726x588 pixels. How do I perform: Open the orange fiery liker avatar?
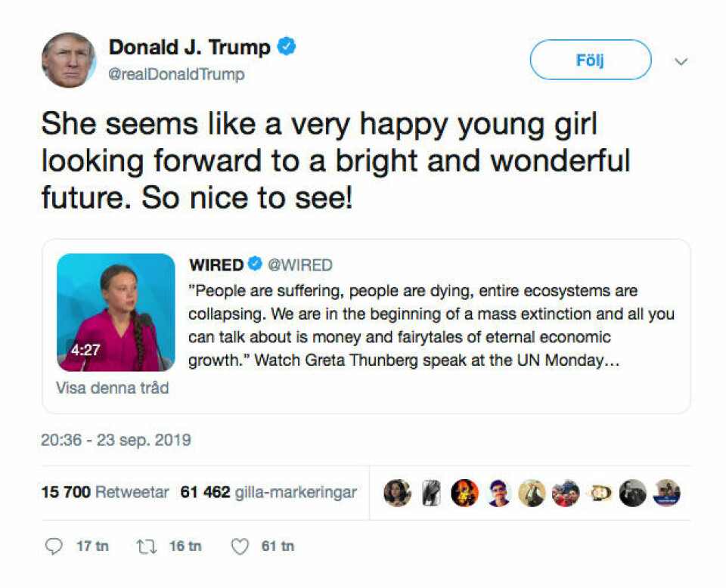(x=464, y=493)
